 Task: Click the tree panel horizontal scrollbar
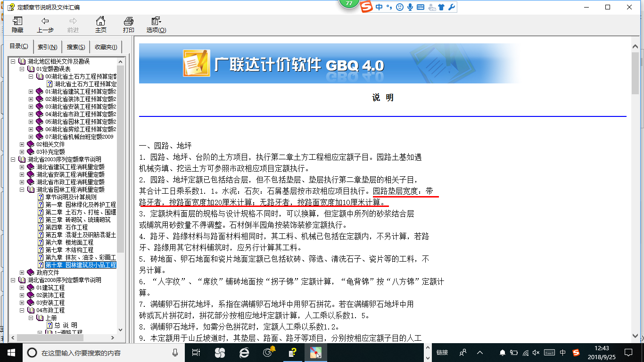(62, 338)
